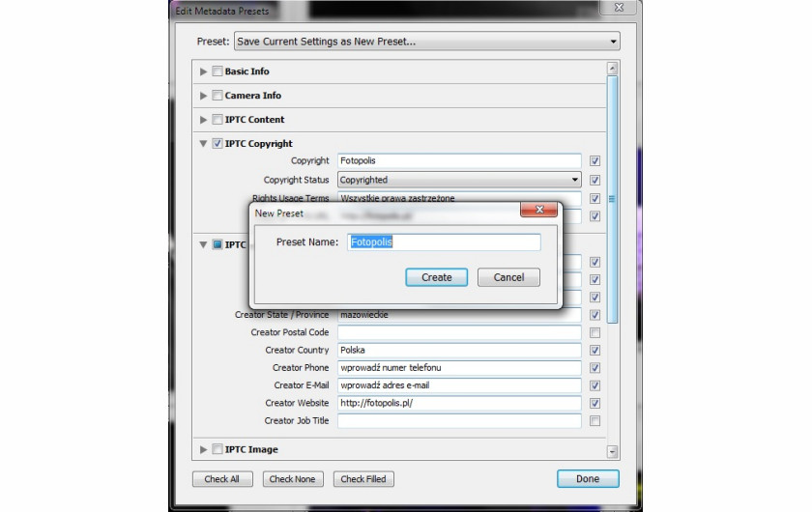Uncheck the Creator Website checkbox
Screen dimensions: 812x512
point(595,403)
